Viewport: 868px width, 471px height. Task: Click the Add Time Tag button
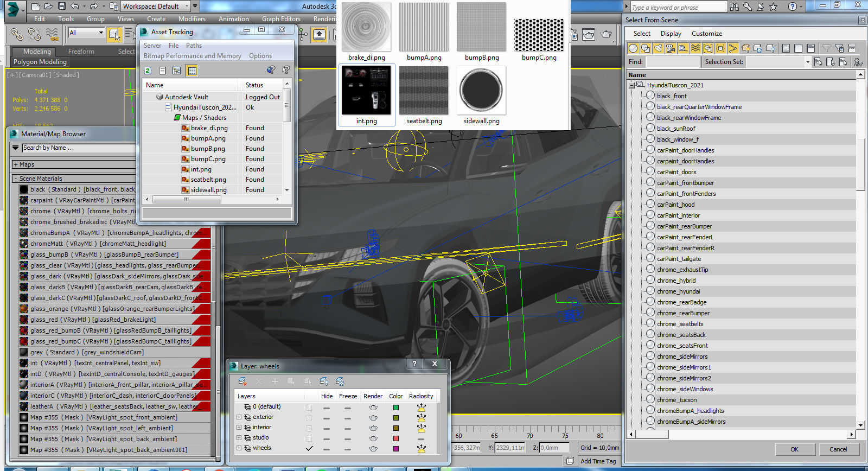tap(598, 461)
